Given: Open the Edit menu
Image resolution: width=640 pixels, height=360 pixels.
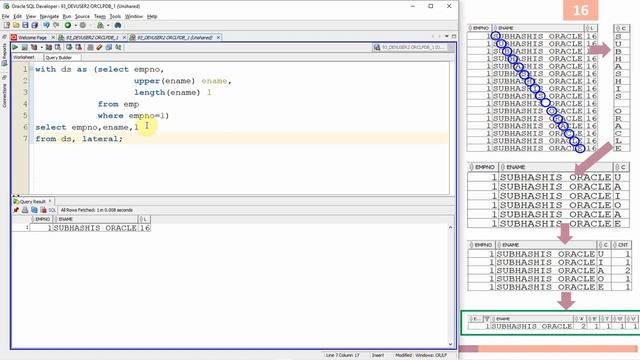Looking at the screenshot, I should (x=18, y=16).
